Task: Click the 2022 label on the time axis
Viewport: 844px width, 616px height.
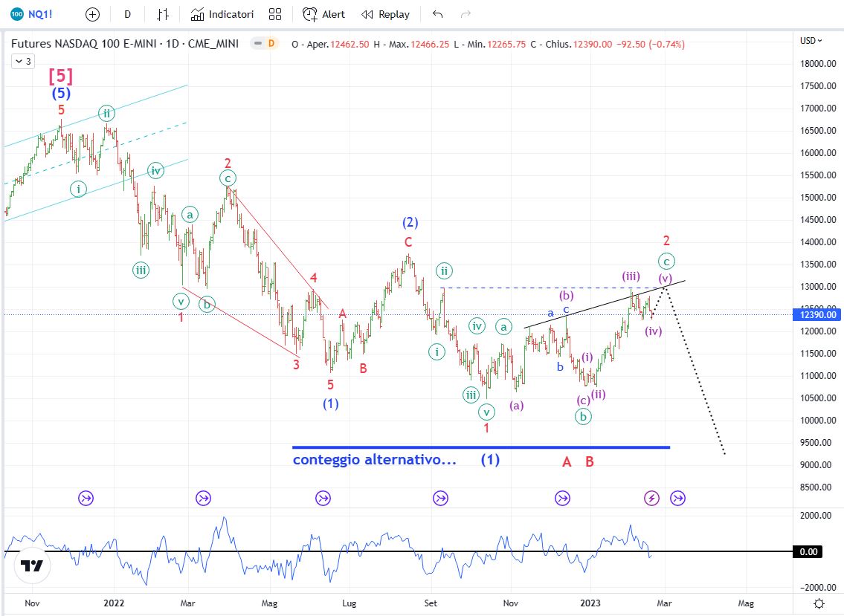Action: click(114, 603)
